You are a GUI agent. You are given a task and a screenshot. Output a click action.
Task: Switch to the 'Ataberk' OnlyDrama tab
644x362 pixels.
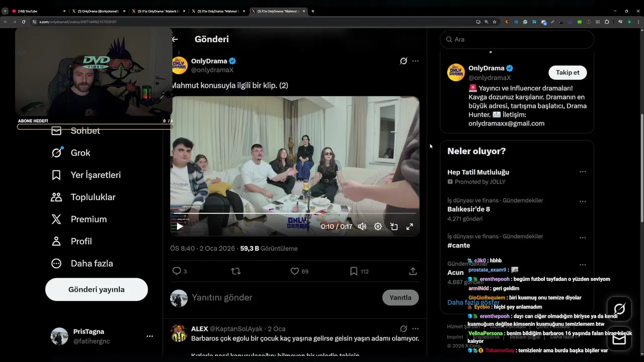158,11
